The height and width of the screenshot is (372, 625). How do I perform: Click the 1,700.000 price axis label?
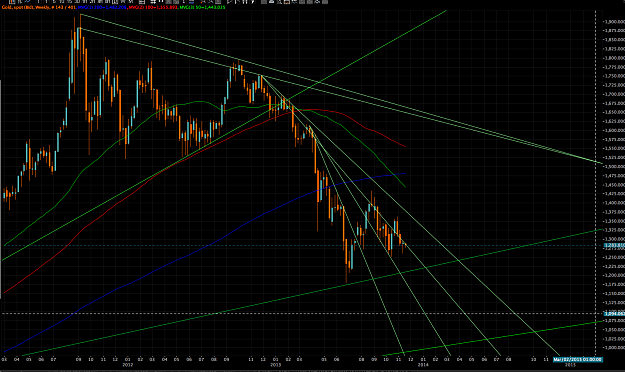pyautogui.click(x=614, y=94)
